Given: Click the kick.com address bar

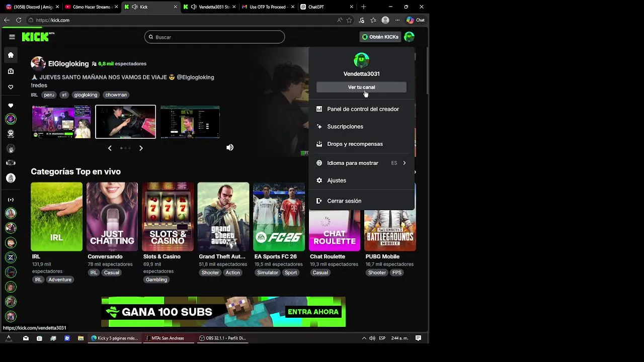Looking at the screenshot, I should pos(181,20).
